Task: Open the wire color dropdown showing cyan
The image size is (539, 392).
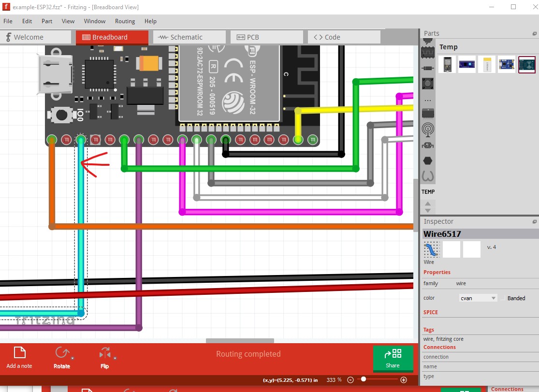Action: tap(478, 298)
